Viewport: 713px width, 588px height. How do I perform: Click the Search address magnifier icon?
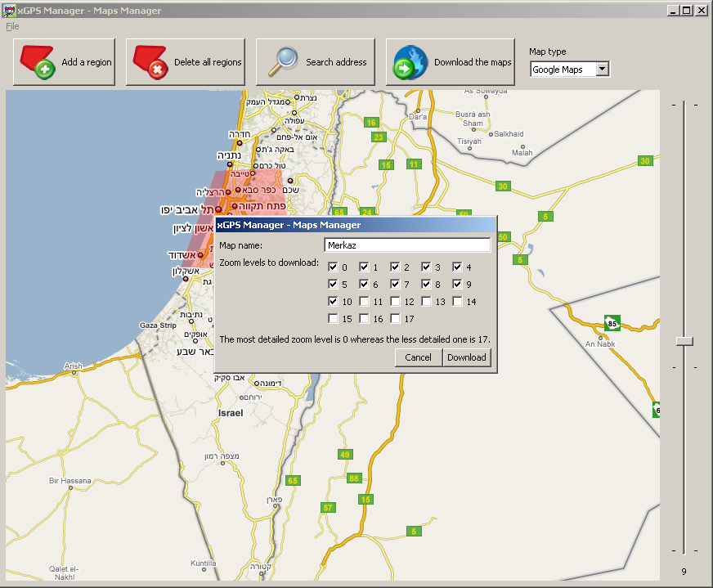283,61
